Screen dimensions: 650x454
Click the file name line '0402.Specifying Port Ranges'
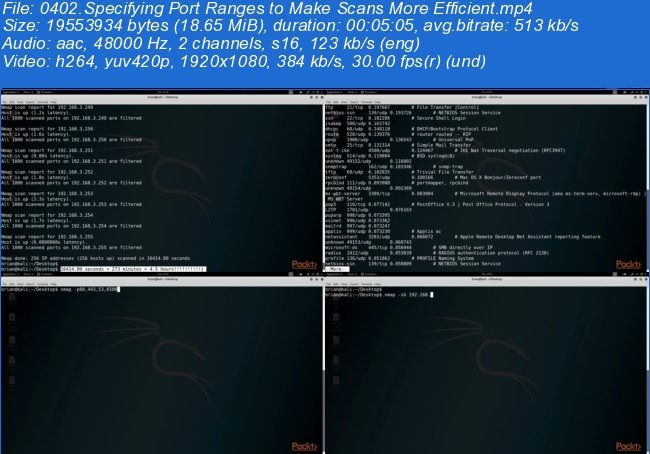coord(268,8)
